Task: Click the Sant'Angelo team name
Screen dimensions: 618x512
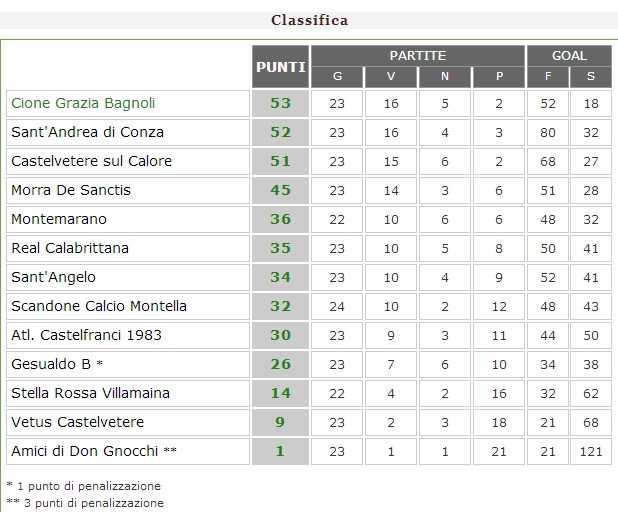Action: (x=53, y=277)
